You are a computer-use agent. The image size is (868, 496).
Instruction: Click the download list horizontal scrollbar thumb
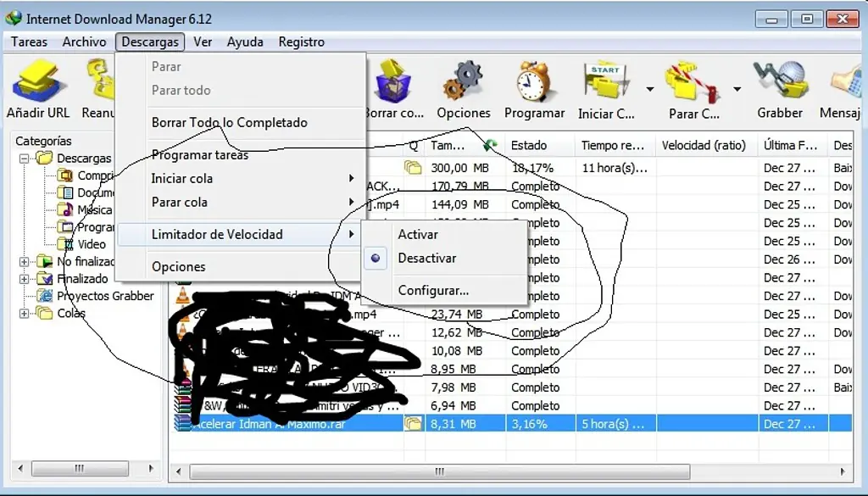pos(440,471)
